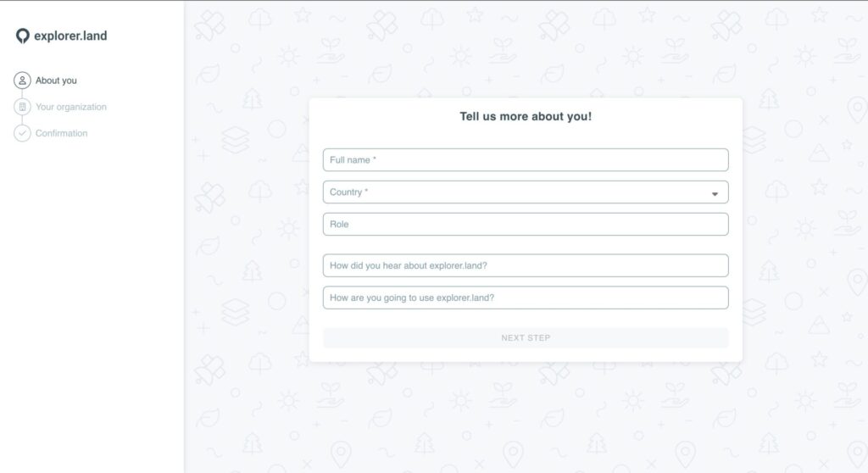The height and width of the screenshot is (473, 868).
Task: Open the Country dropdown field
Action: (x=509, y=192)
